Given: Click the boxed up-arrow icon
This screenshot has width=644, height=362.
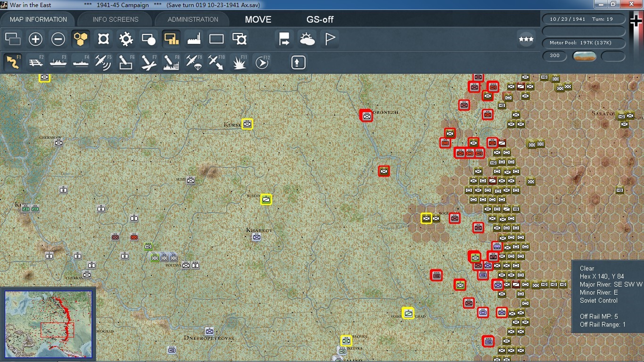Looking at the screenshot, I should pyautogui.click(x=298, y=62).
